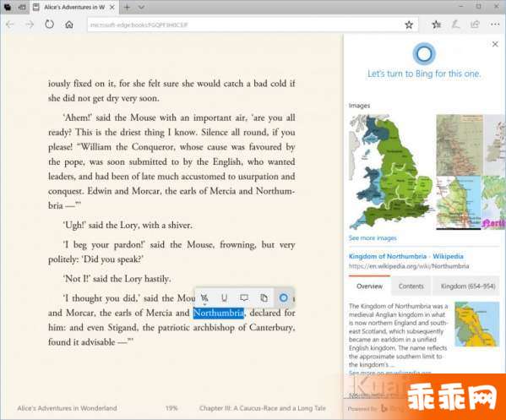This screenshot has width=506, height=420.
Task: Follow the See more images link
Action: [373, 238]
